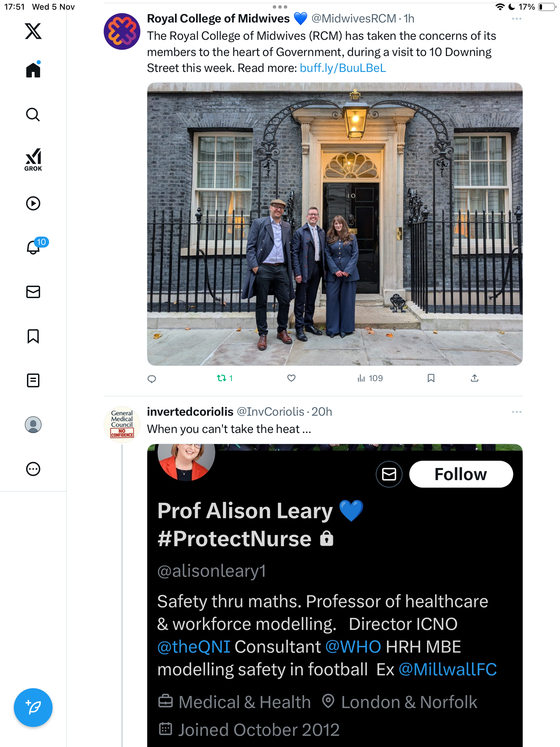
Task: Open notifications bell with 10 badge
Action: coord(34,247)
